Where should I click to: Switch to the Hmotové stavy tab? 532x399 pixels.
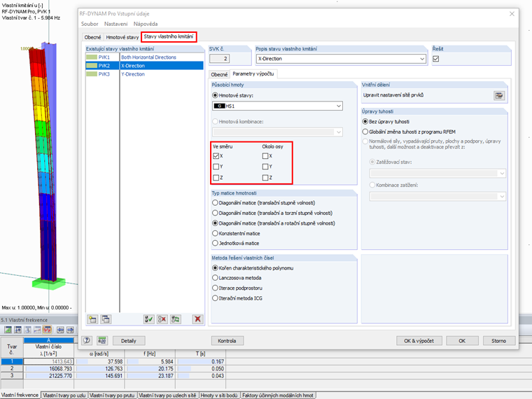point(122,37)
